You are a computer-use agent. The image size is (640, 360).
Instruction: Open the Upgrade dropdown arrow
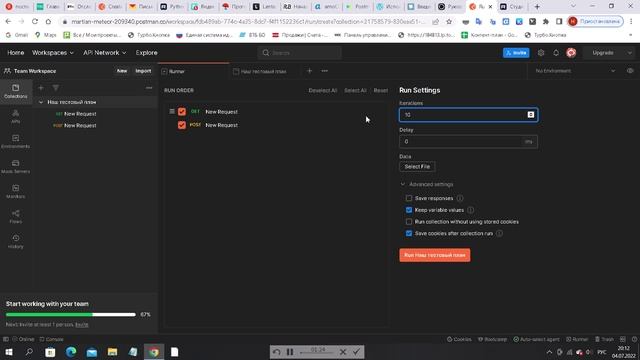tap(629, 53)
